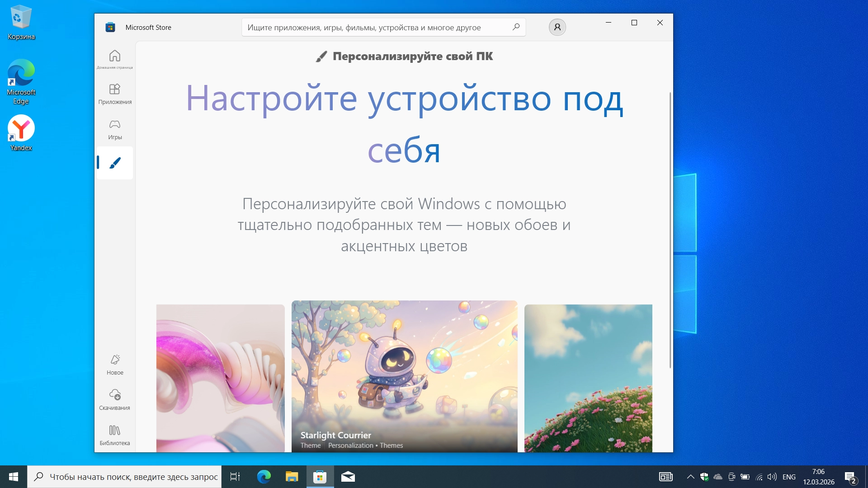Go to the Игры (Games) section

pos(115,129)
